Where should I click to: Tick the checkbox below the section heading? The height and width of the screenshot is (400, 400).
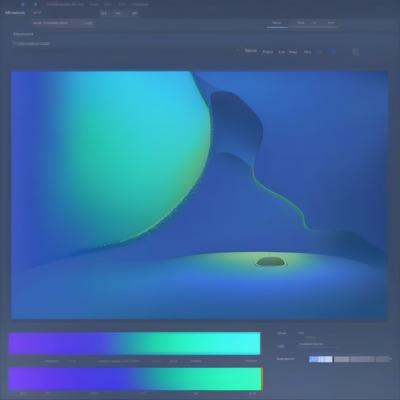[14, 43]
